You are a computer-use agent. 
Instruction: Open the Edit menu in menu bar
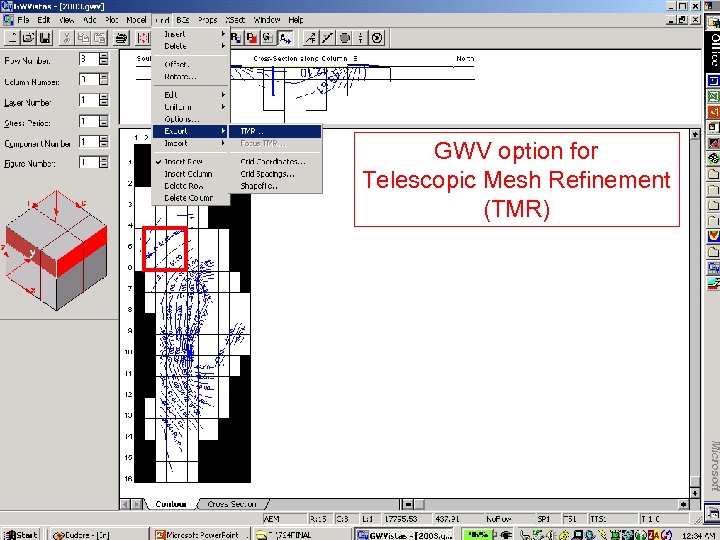click(44, 20)
